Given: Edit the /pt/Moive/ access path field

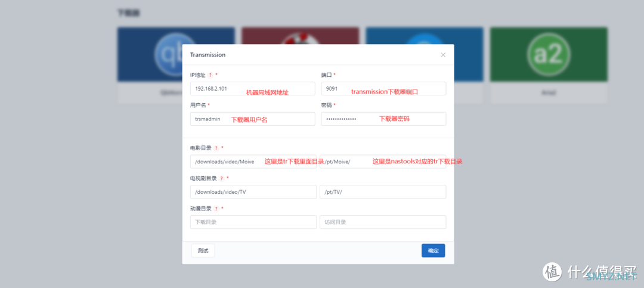Looking at the screenshot, I should pyautogui.click(x=383, y=162).
